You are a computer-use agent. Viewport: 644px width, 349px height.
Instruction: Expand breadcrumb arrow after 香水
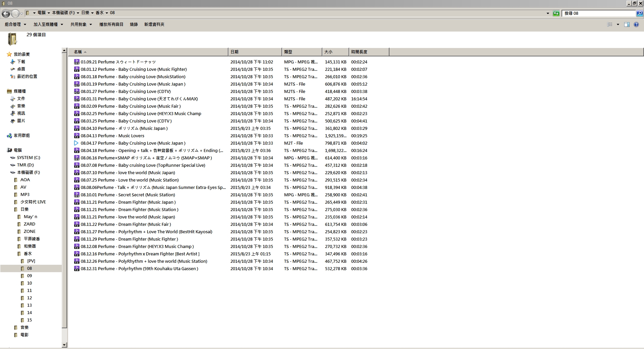(107, 13)
